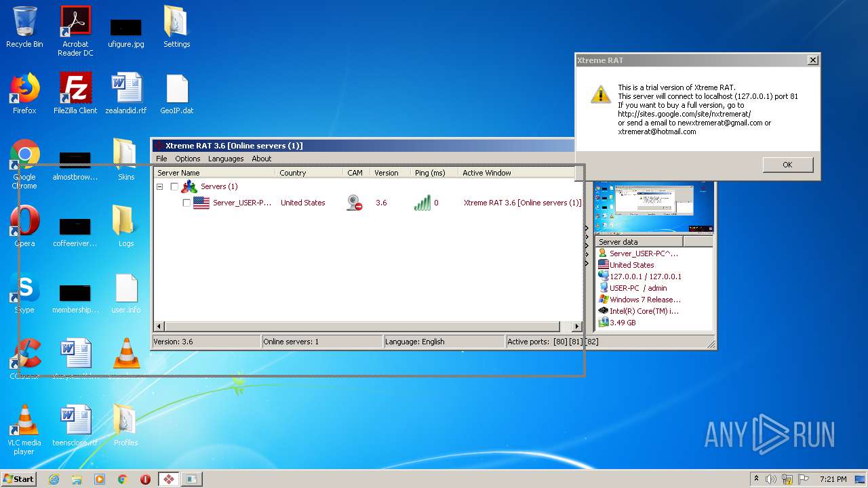Click the computer icon beside USER-PC / admin

pos(603,288)
